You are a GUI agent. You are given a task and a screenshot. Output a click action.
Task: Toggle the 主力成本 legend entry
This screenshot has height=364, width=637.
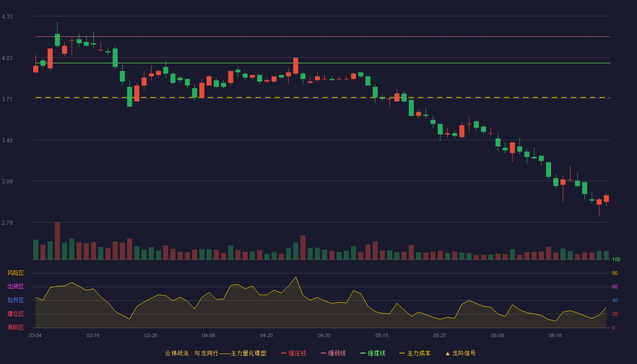coord(415,353)
